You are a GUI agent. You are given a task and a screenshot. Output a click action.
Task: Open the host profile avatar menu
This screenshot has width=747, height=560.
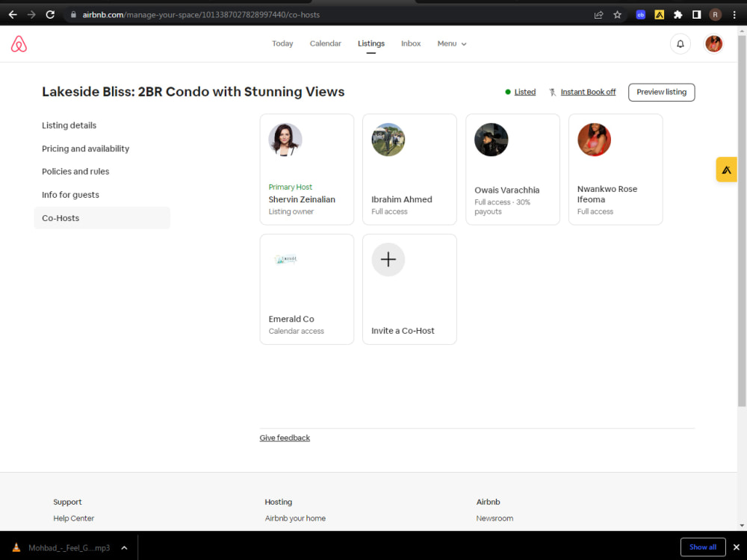(713, 44)
